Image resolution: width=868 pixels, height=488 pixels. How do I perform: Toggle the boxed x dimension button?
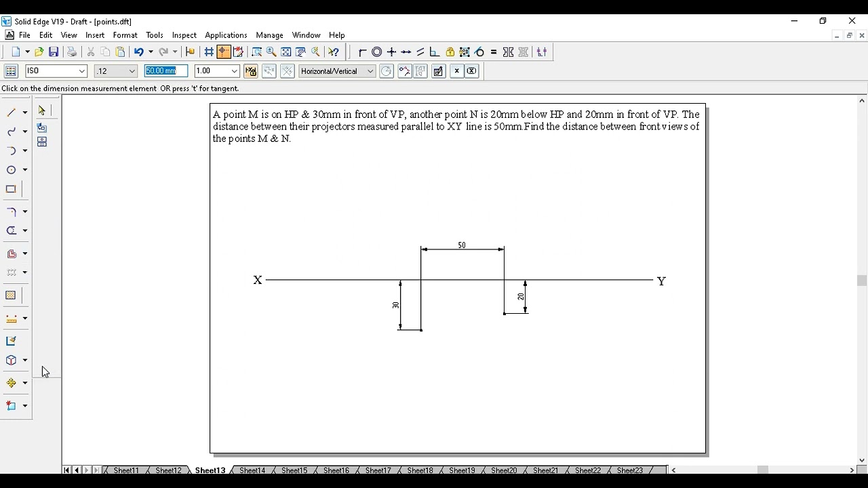click(x=472, y=71)
